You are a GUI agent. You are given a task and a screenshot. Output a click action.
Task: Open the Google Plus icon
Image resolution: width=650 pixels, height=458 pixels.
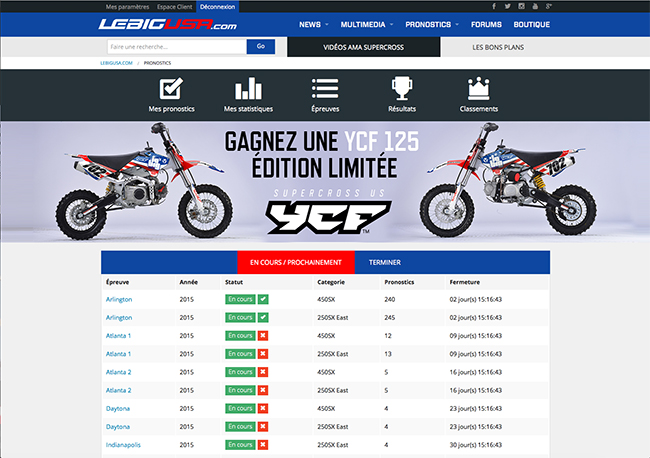coord(548,6)
